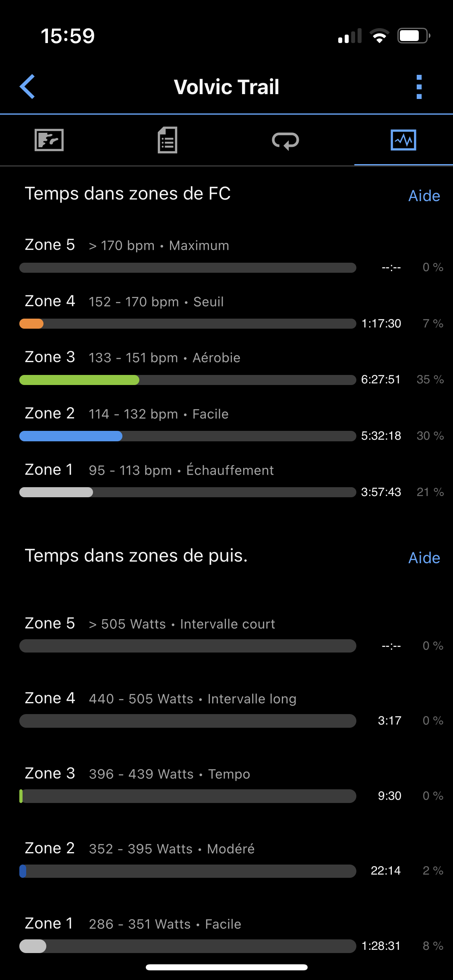Tap the Volvic Trail title
The width and height of the screenshot is (453, 980).
pyautogui.click(x=226, y=87)
